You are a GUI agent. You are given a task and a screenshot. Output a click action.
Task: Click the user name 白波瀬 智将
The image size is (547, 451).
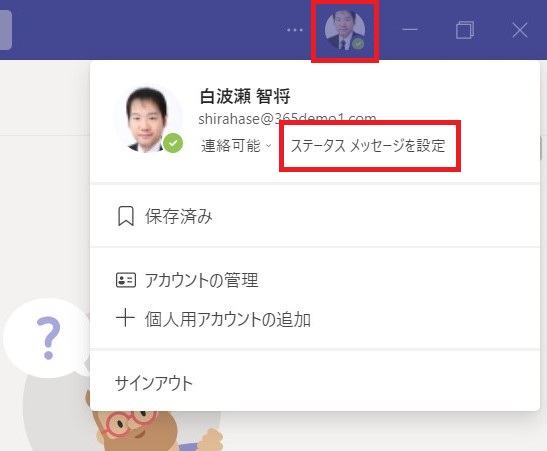245,96
